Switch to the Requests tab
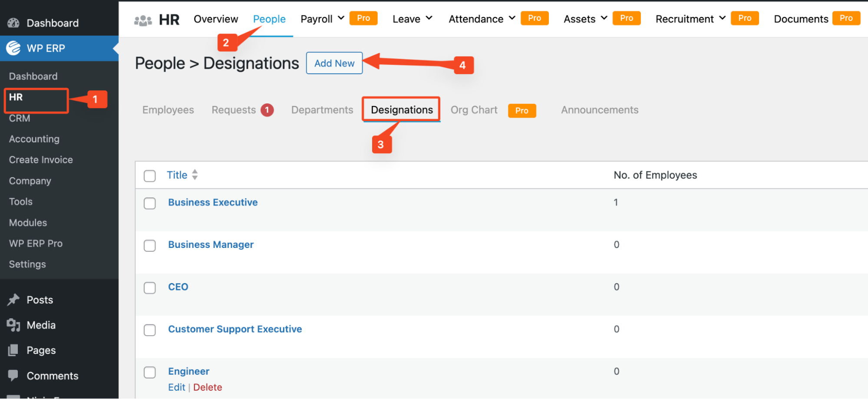This screenshot has height=399, width=868. 234,110
